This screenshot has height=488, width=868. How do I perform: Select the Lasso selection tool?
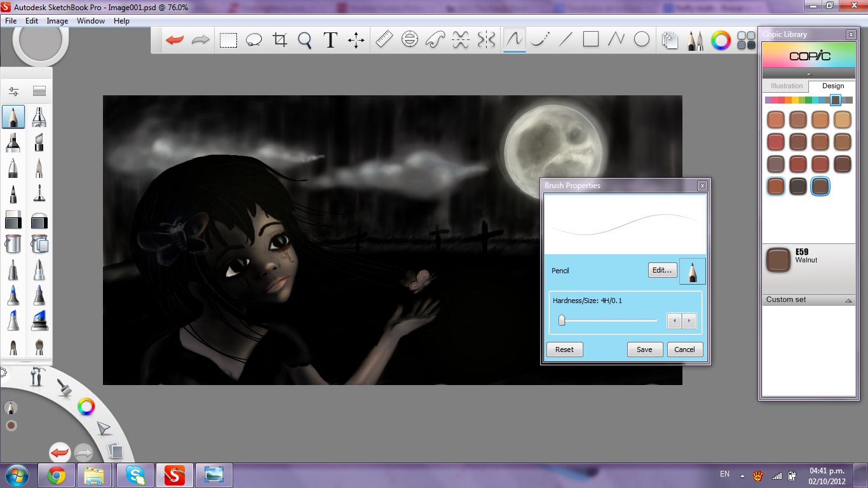coord(254,40)
